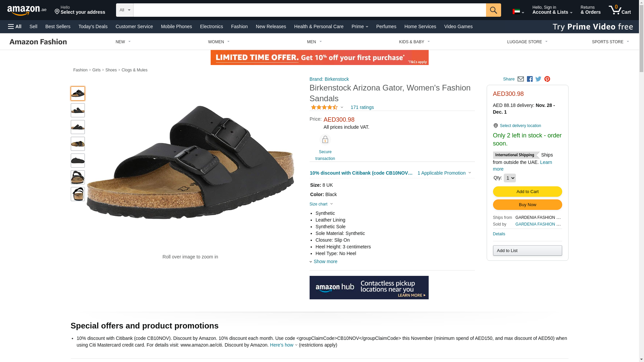This screenshot has width=644, height=362.
Task: Open the All search category dropdown
Action: (125, 10)
